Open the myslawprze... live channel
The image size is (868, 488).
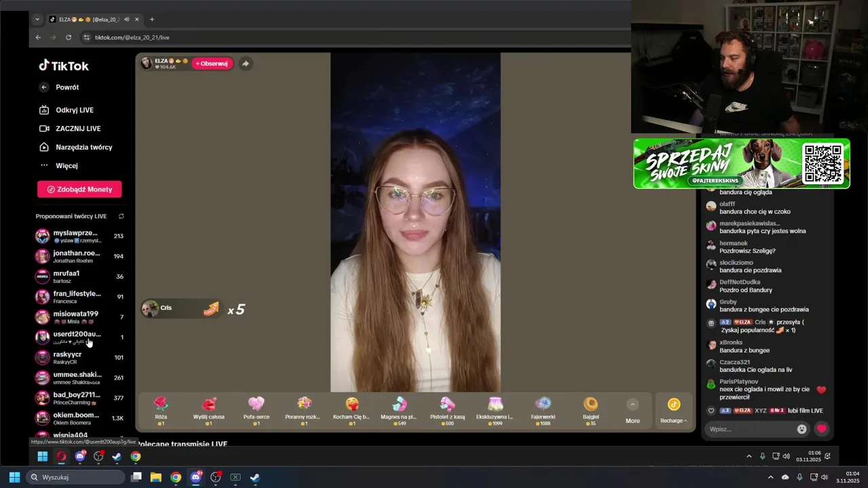point(79,236)
